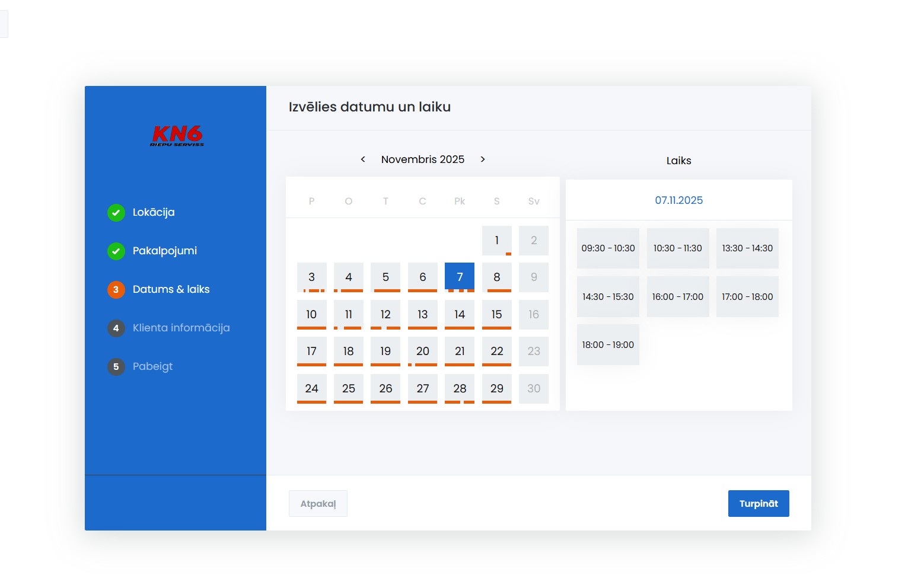Screen dimensions: 905x588
Task: Pick November 11 in the calendar
Action: [349, 314]
